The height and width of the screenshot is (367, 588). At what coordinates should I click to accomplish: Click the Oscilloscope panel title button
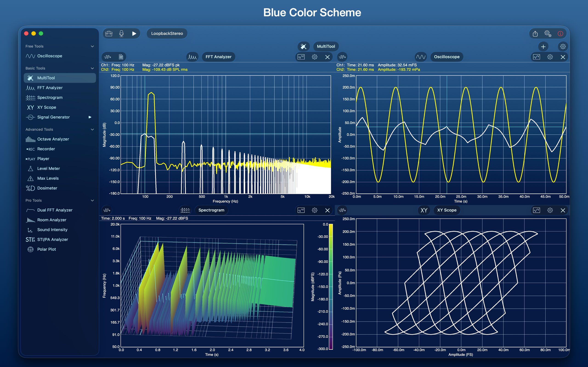pyautogui.click(x=447, y=57)
